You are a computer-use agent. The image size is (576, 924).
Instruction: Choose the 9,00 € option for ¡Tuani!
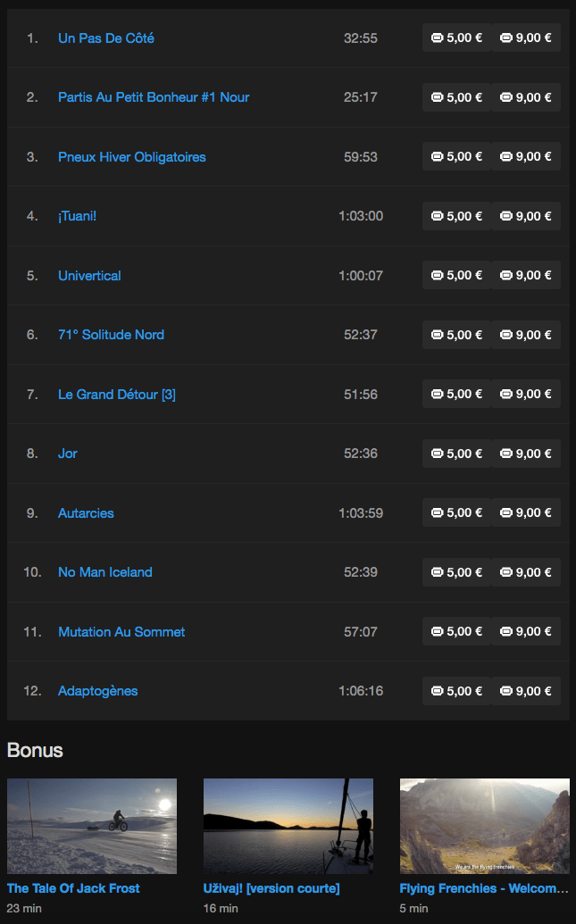click(526, 216)
